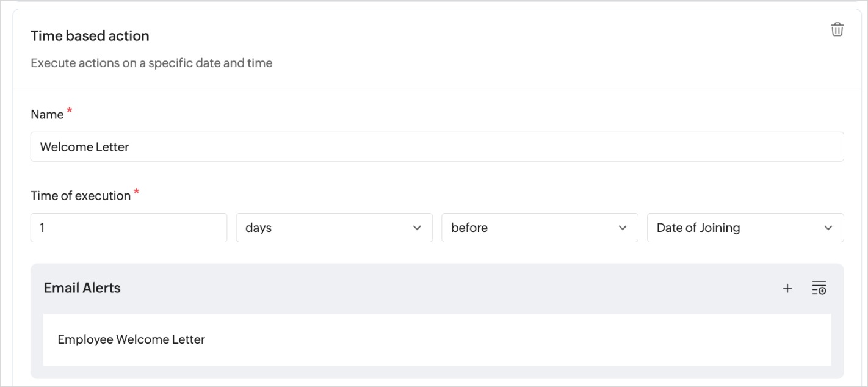Click red asterisk beside Name label
This screenshot has width=868, height=387.
click(70, 110)
